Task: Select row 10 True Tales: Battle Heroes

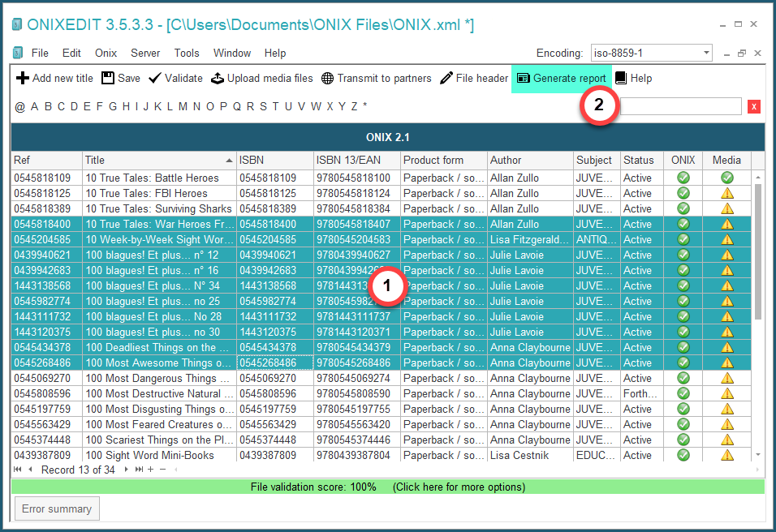Action: 381,178
